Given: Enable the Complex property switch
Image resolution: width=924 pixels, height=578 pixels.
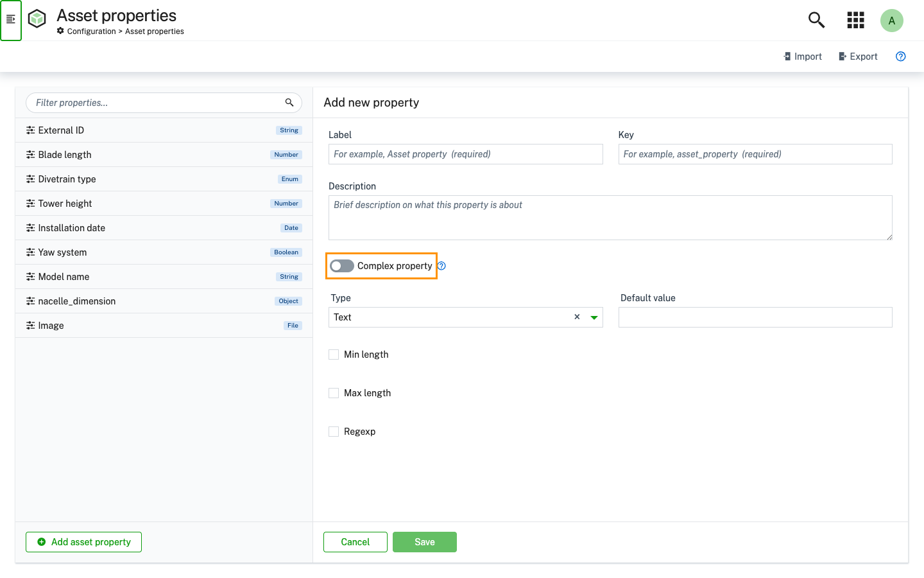Looking at the screenshot, I should [x=342, y=265].
